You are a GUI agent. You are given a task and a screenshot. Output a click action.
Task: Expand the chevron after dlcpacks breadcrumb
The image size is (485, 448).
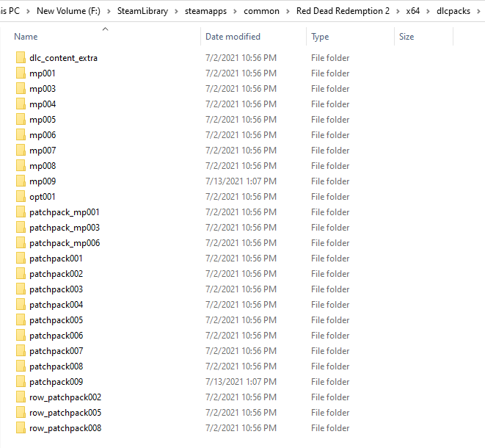[478, 12]
